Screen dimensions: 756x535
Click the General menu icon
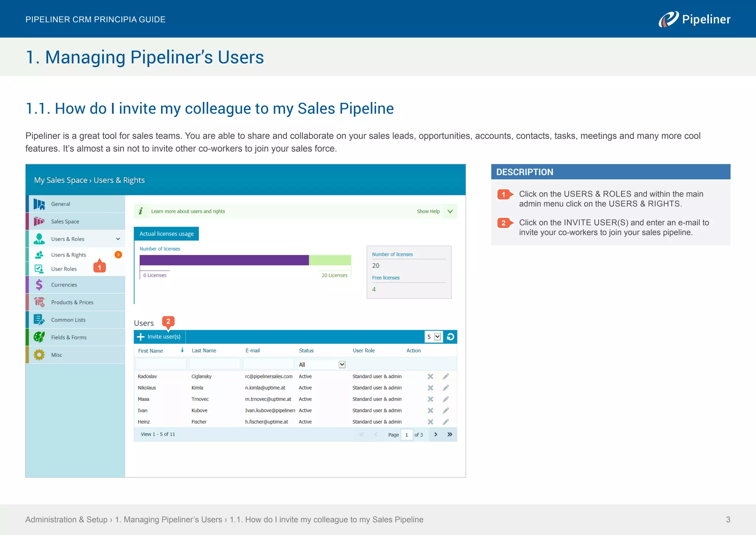click(x=39, y=204)
